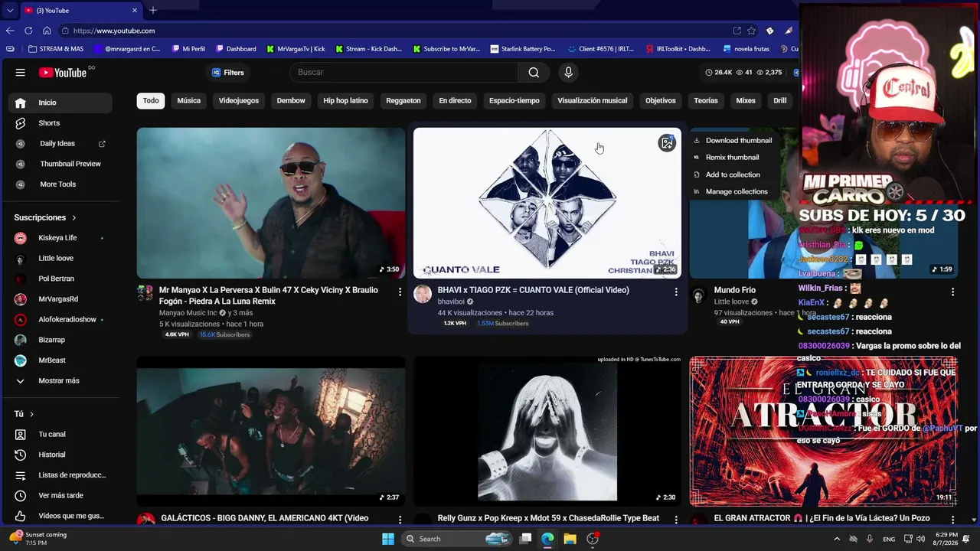Play the Piedra A La Luna Remix thumbnail
The image size is (980, 551).
coord(271,203)
